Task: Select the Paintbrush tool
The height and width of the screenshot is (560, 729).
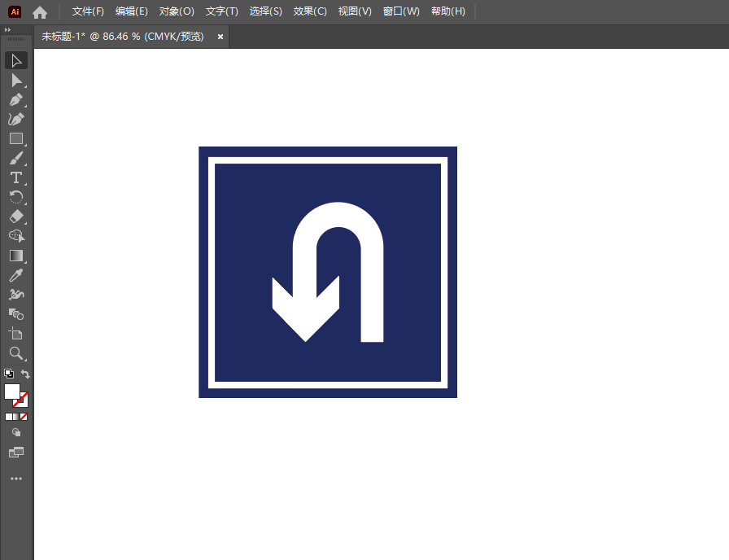Action: (16, 158)
